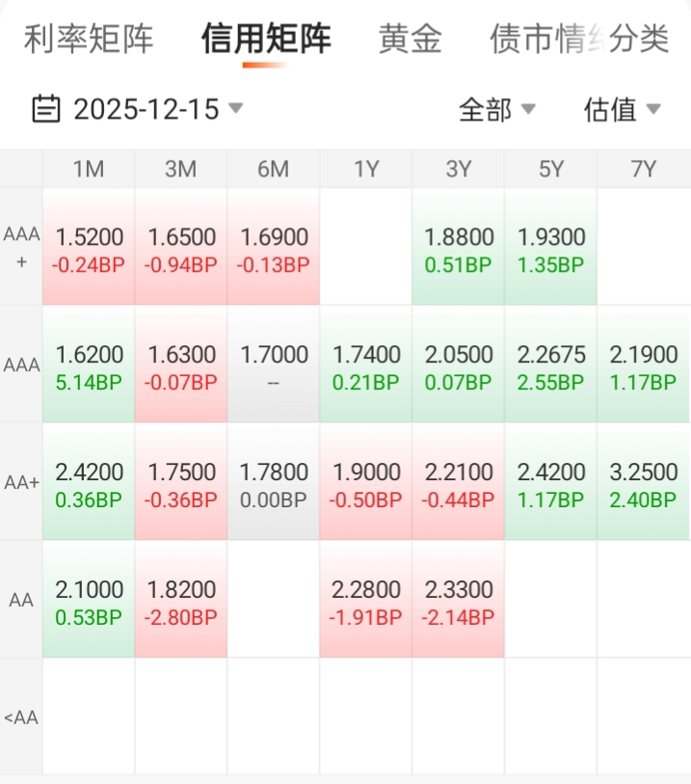Click the AA 3Y cell showing 2.3300

coord(458,602)
